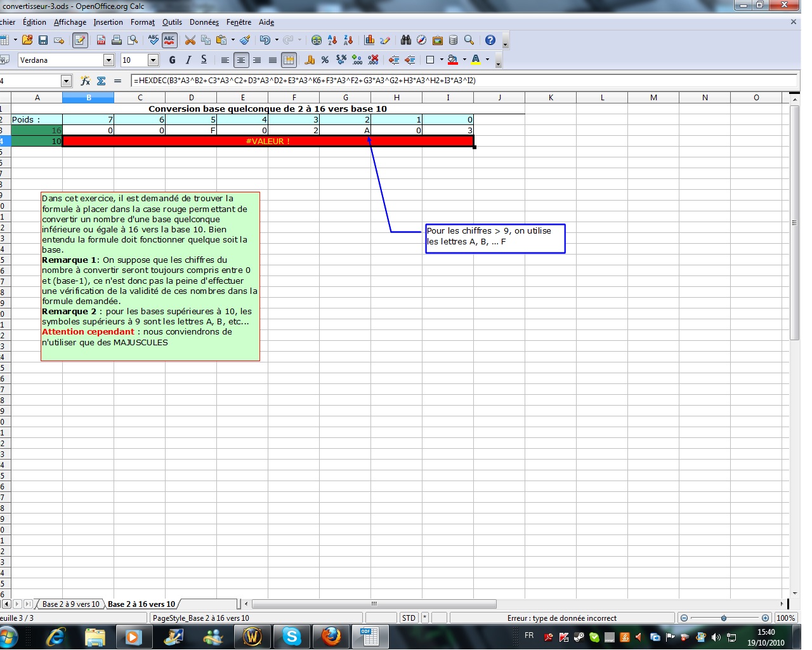Expand font color palette arrow
The width and height of the screenshot is (812, 650).
pyautogui.click(x=487, y=60)
